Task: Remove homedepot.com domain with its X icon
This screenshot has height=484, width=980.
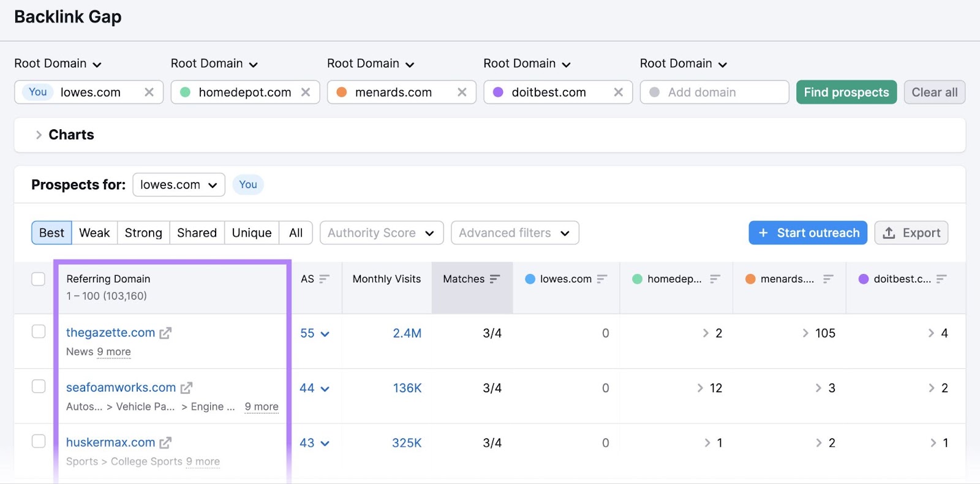Action: (x=306, y=92)
